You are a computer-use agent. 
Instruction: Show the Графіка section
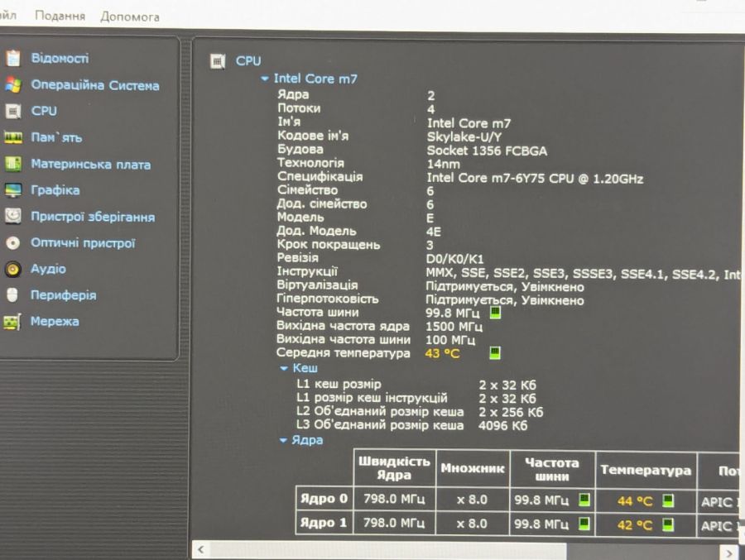click(x=55, y=190)
